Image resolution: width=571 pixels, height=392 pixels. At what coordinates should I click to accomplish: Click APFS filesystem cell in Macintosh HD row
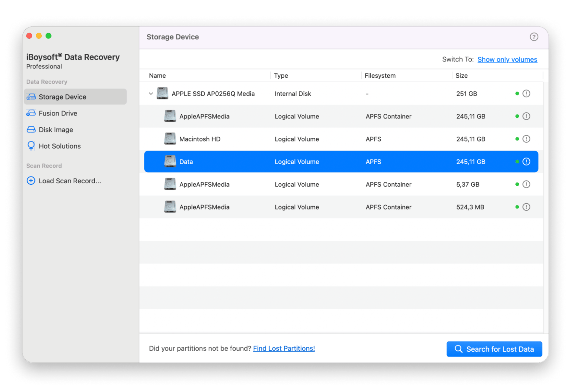[x=373, y=139]
